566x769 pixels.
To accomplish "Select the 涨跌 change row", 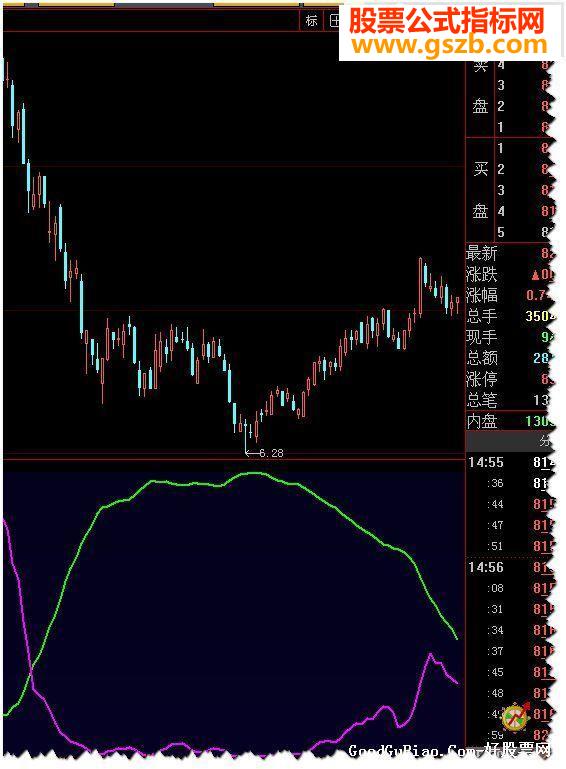I will (510, 274).
